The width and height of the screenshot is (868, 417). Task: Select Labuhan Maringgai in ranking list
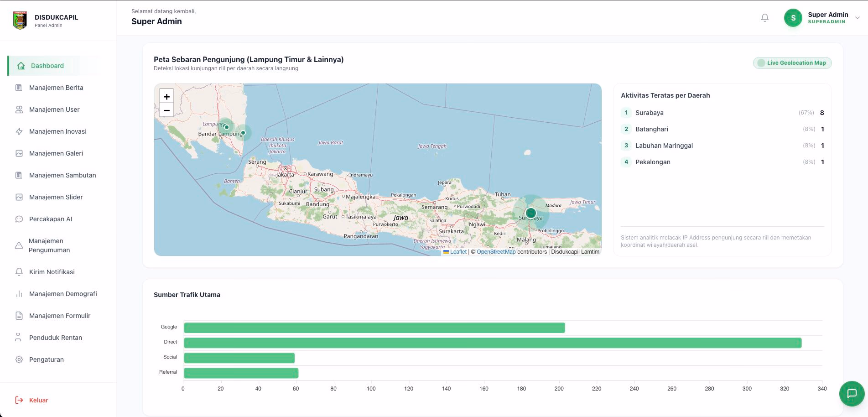[722, 146]
